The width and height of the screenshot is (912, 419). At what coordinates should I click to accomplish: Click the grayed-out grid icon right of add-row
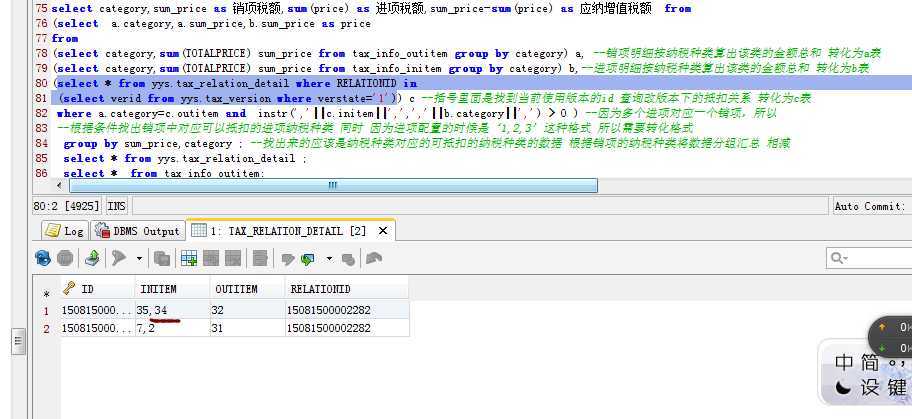211,258
